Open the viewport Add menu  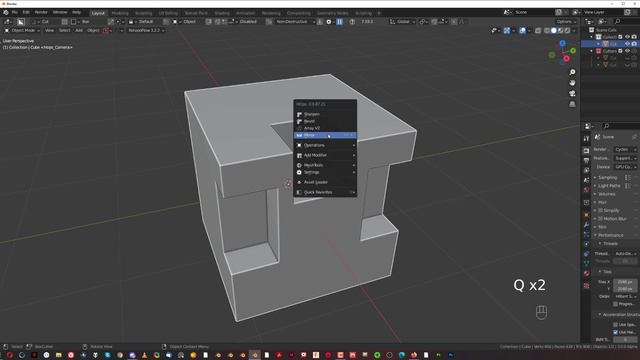coord(79,30)
